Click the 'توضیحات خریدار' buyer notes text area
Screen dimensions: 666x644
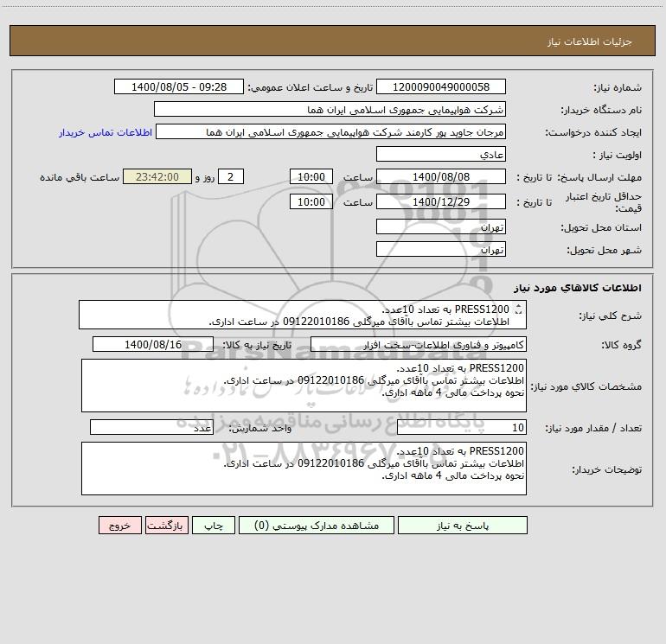pyautogui.click(x=304, y=469)
